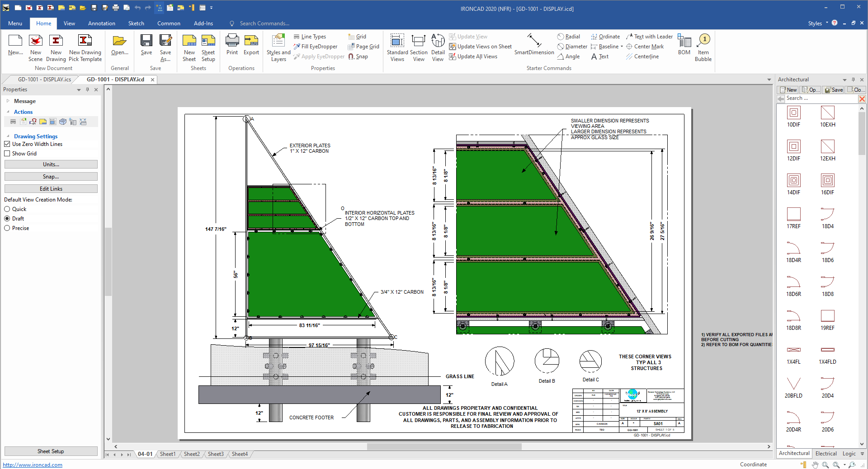868x469 pixels.
Task: Click the Snap... button
Action: coord(51,177)
